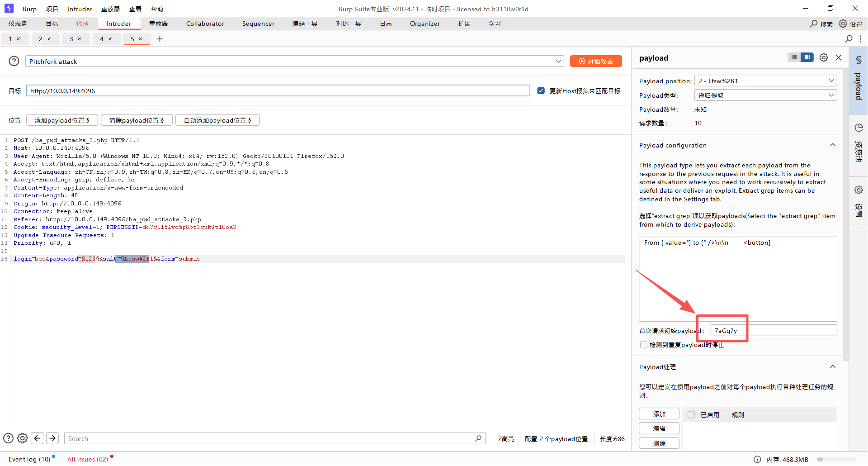Collapse the Payload configuration section
The height and width of the screenshot is (466, 868).
pyautogui.click(x=833, y=145)
